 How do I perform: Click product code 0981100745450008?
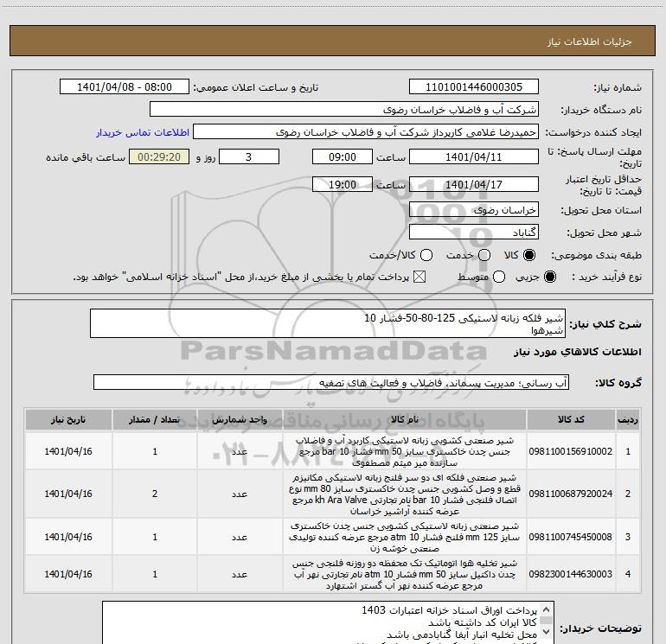click(571, 537)
